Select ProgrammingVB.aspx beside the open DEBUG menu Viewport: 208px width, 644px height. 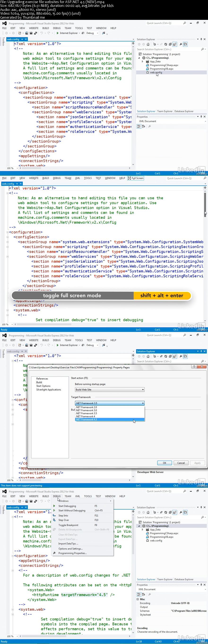click(161, 537)
